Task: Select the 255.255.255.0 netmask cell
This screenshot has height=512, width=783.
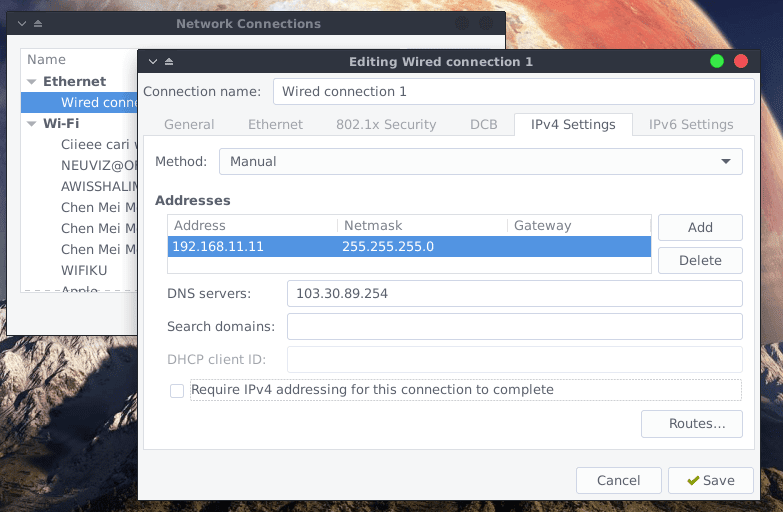Action: pyautogui.click(x=422, y=246)
